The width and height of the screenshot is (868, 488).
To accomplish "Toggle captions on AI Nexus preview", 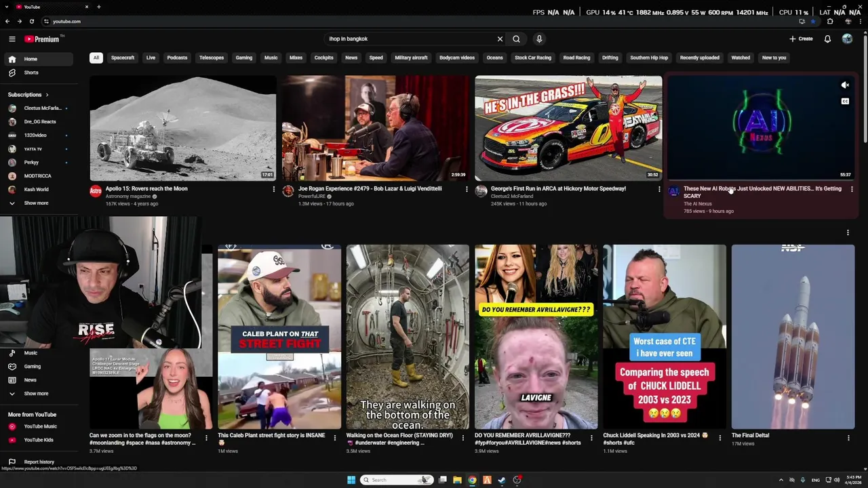I will (x=845, y=102).
